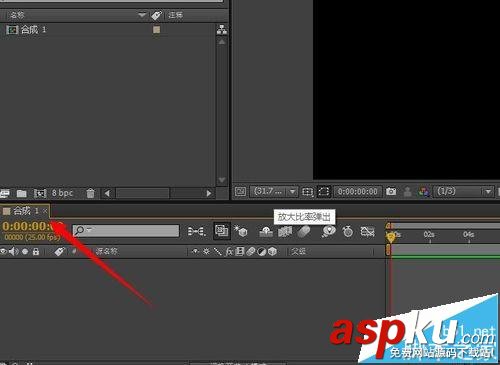Click the brainstorm icon in timeline
Image resolution: width=500 pixels, height=365 pixels.
tap(329, 231)
